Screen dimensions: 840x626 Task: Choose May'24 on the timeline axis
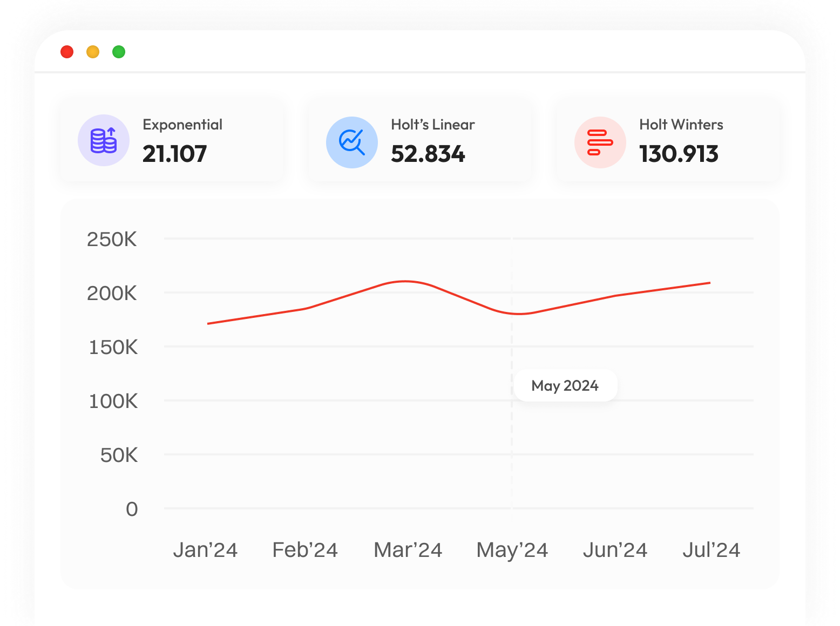512,550
